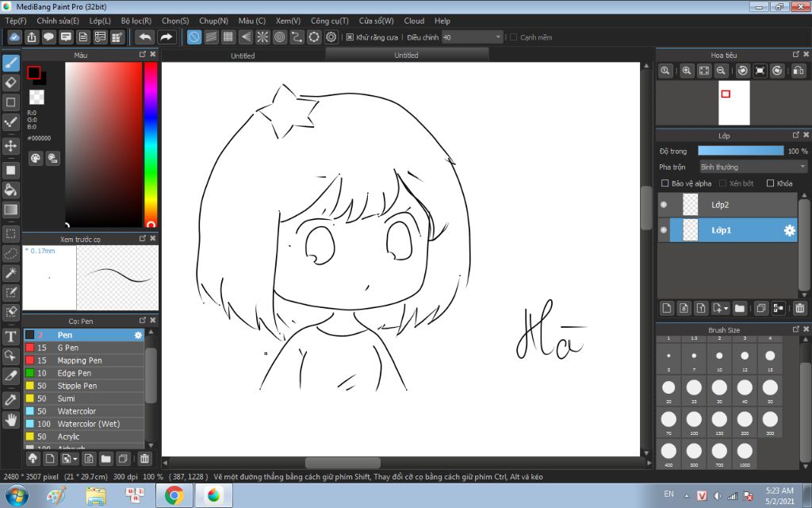This screenshot has height=508, width=812.
Task: Select the transparent color swatch
Action: (36, 97)
